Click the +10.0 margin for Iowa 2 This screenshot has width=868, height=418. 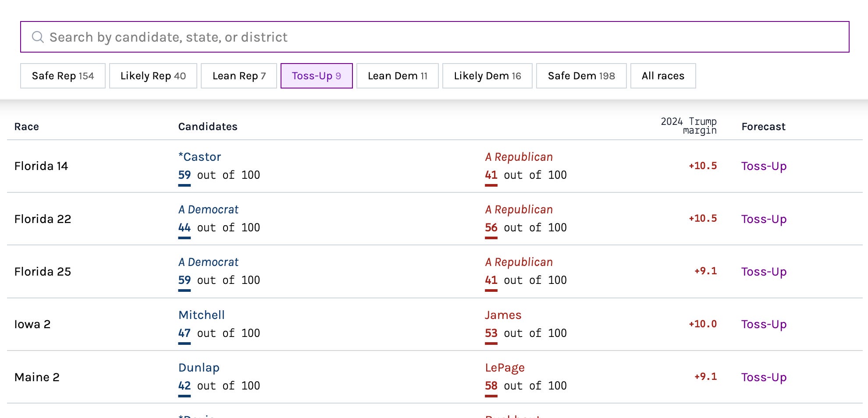tap(703, 324)
